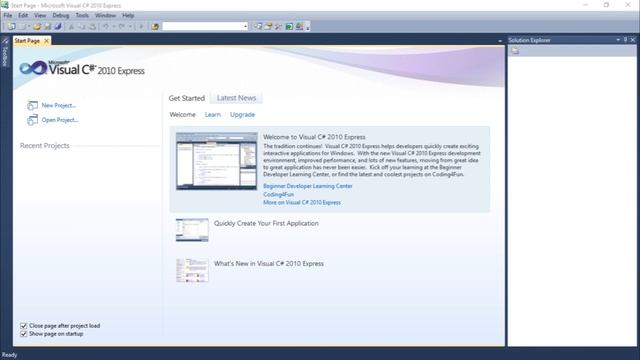Open Beginner Developer Learning Center link
The height and width of the screenshot is (360, 640).
(308, 186)
